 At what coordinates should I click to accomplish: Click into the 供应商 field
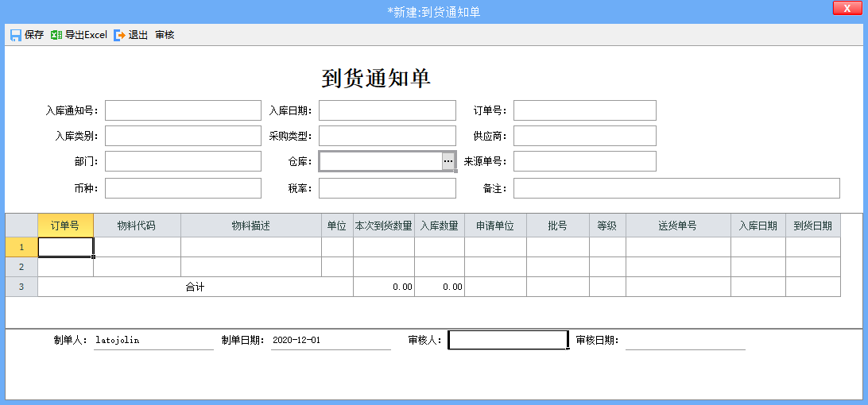click(x=584, y=136)
